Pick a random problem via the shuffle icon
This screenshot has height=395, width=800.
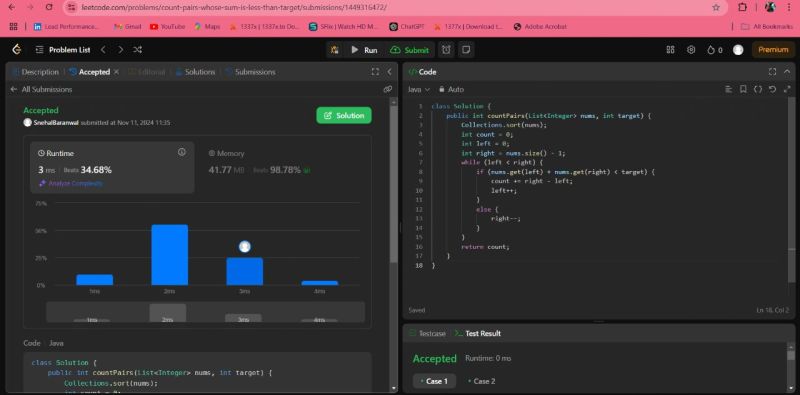pos(137,50)
